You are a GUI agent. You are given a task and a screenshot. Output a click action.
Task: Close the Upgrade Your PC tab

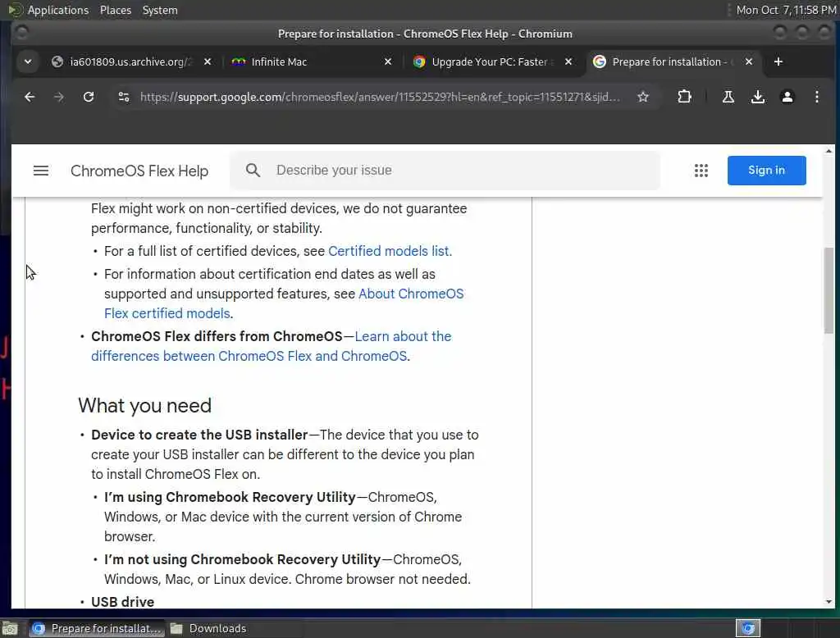click(568, 62)
